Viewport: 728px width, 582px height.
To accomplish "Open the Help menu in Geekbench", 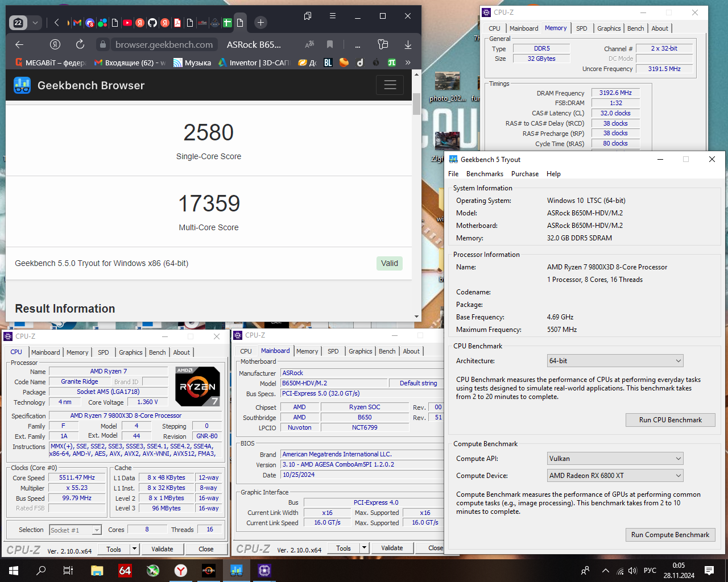I will 553,174.
